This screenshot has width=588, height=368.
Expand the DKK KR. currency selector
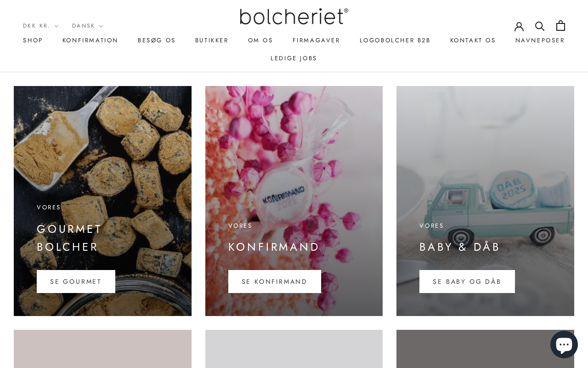(x=41, y=26)
